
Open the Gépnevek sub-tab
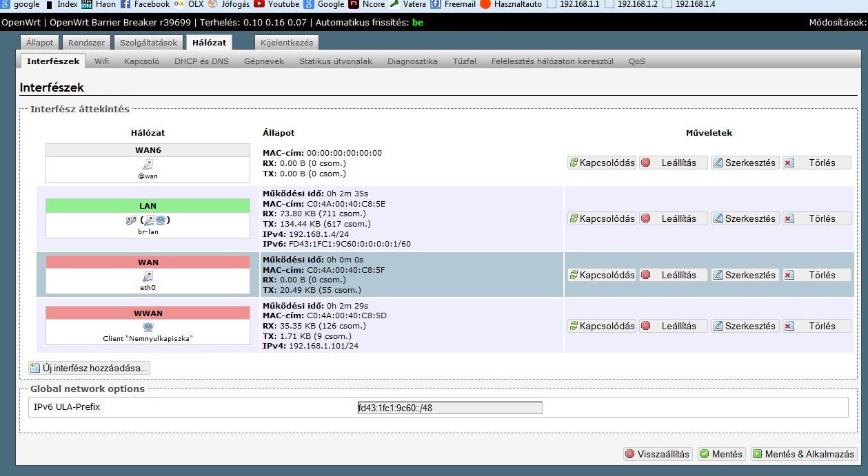pos(264,61)
